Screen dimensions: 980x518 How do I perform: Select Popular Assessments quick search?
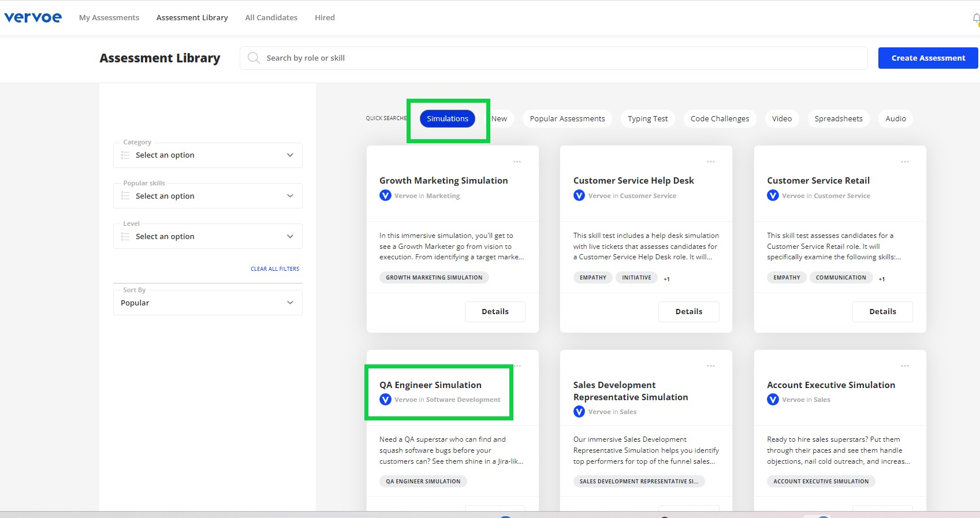click(568, 118)
